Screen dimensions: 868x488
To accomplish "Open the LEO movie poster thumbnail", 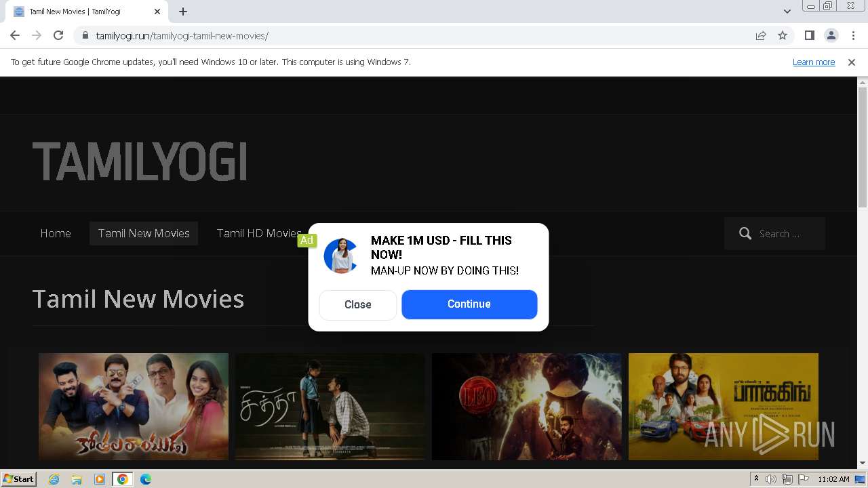I will tap(527, 407).
